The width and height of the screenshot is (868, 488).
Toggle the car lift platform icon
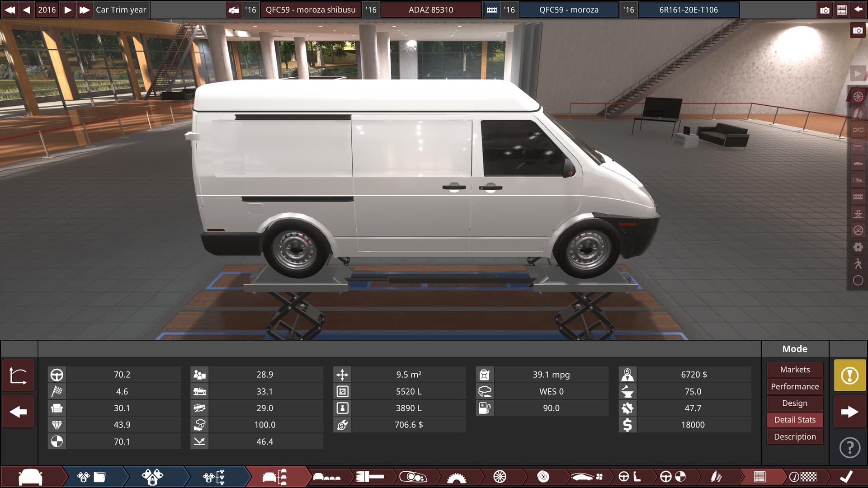(858, 213)
